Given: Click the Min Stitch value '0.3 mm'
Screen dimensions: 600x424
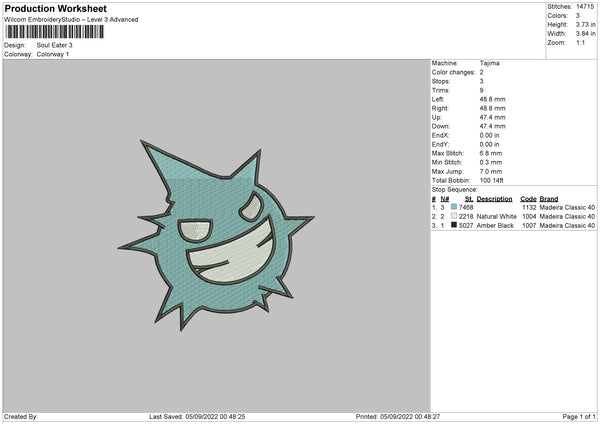Looking at the screenshot, I should (x=491, y=162).
